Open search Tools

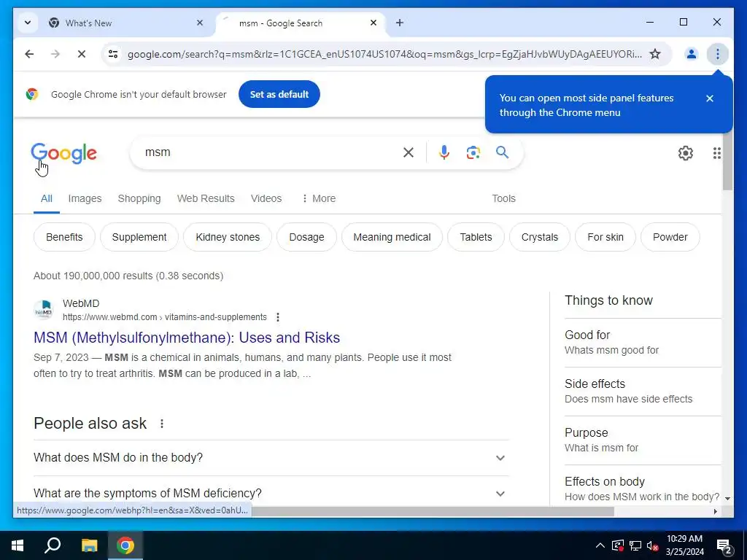click(503, 198)
